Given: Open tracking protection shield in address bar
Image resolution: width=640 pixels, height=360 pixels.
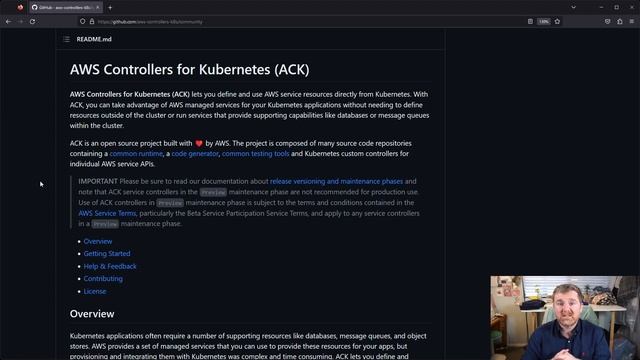Looking at the screenshot, I should (x=82, y=22).
